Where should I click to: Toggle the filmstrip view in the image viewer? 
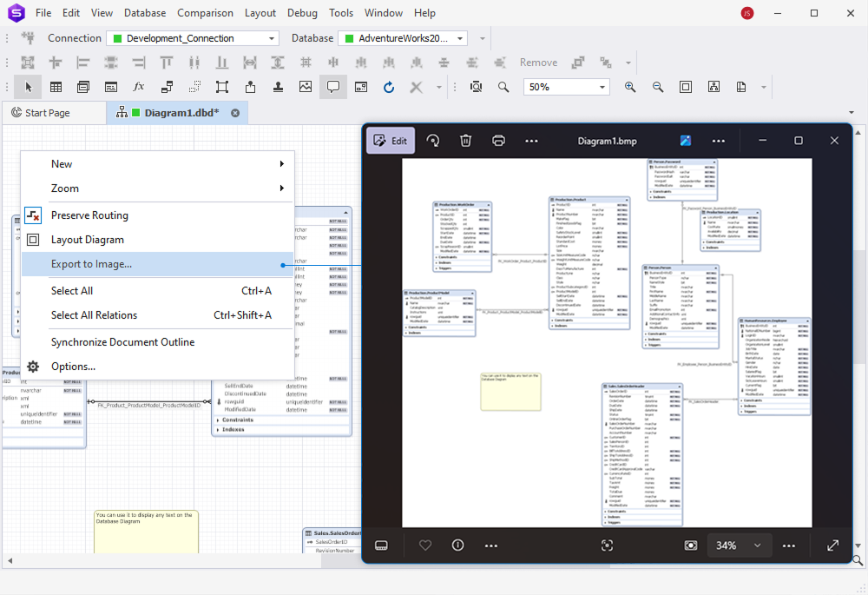coord(381,545)
